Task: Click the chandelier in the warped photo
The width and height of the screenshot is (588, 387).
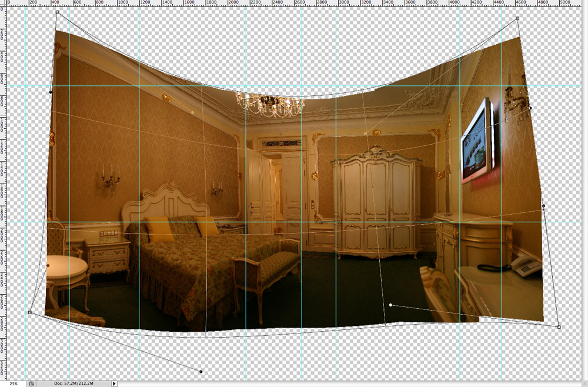Action: tap(269, 104)
